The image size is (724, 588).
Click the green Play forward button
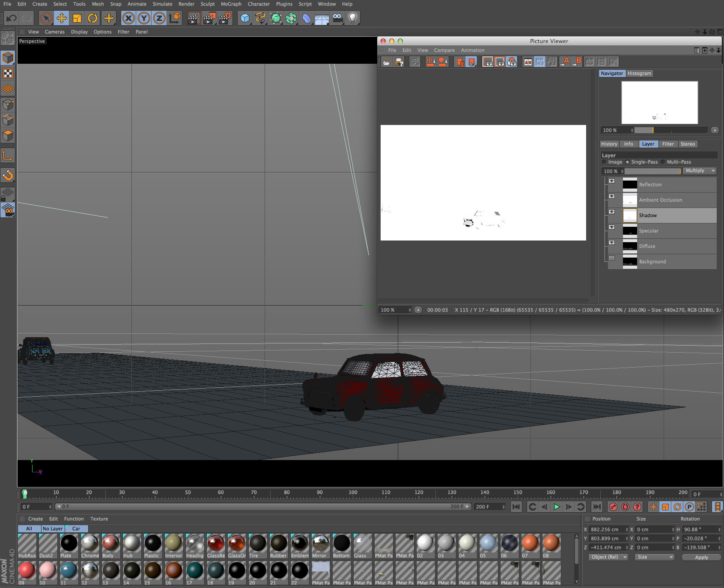tap(557, 507)
